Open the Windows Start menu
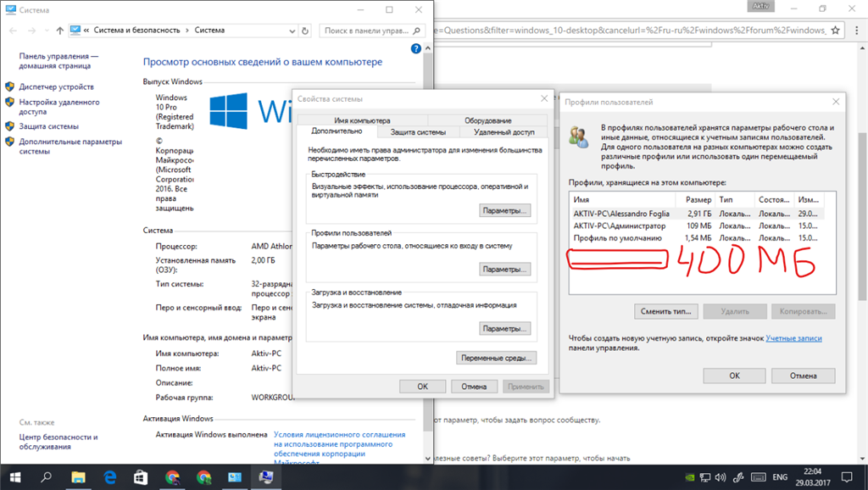This screenshot has width=868, height=490. coord(15,477)
